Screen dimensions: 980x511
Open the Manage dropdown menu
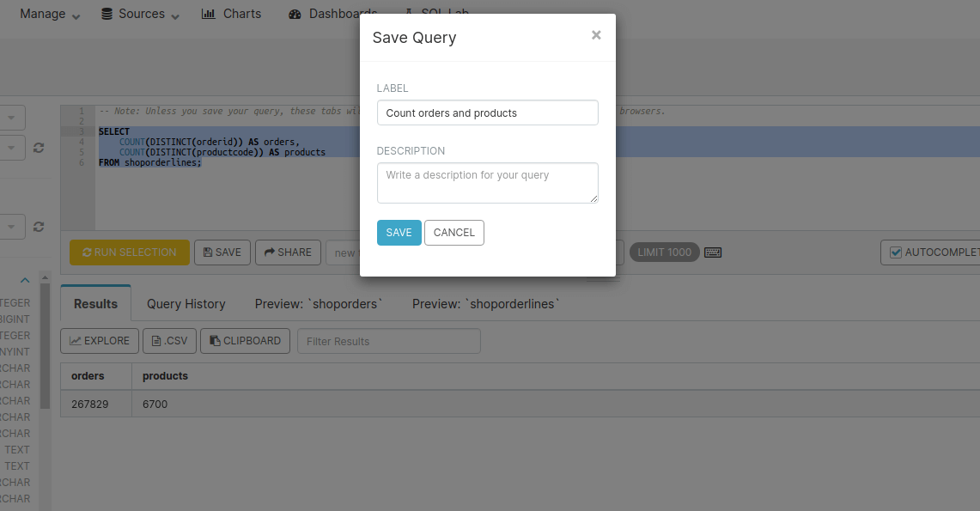click(x=50, y=14)
